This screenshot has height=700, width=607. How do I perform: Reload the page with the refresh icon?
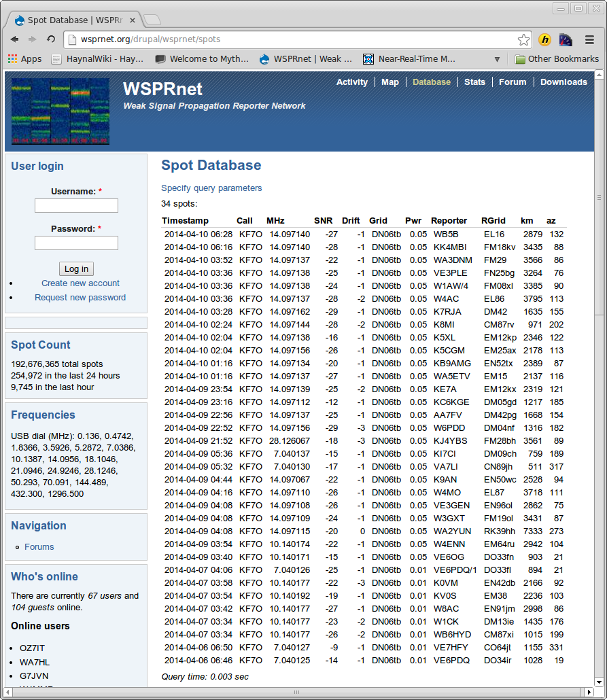click(50, 39)
